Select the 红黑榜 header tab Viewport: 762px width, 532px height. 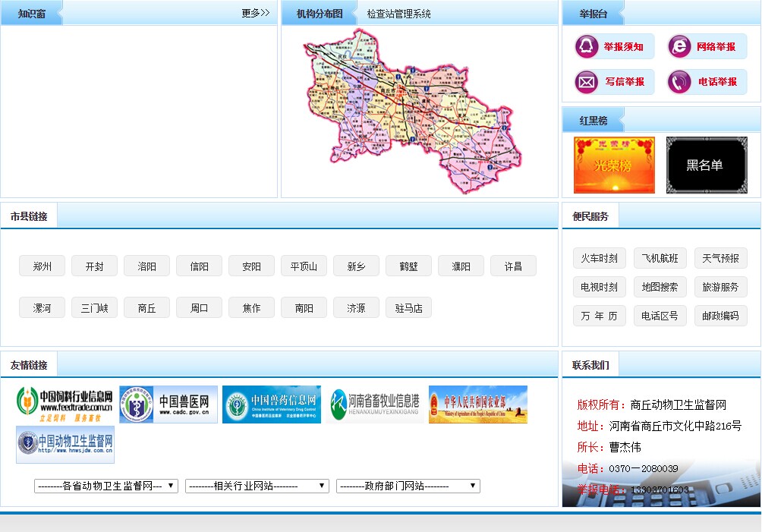click(593, 121)
